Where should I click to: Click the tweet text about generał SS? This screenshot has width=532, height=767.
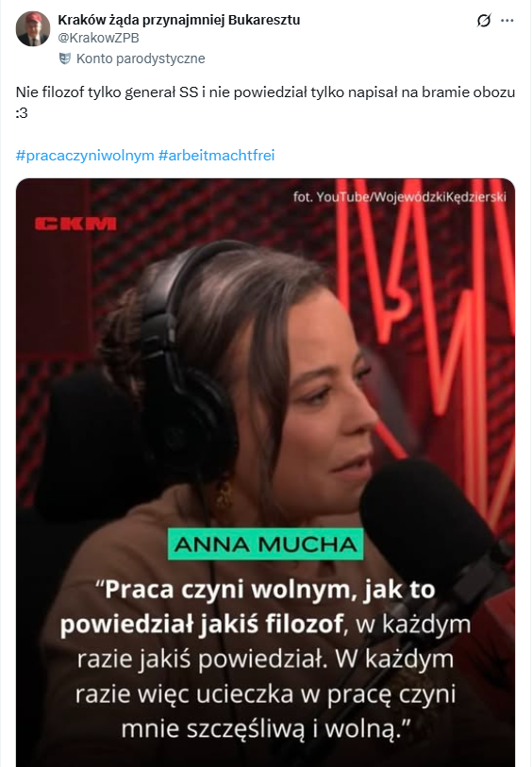tap(265, 92)
